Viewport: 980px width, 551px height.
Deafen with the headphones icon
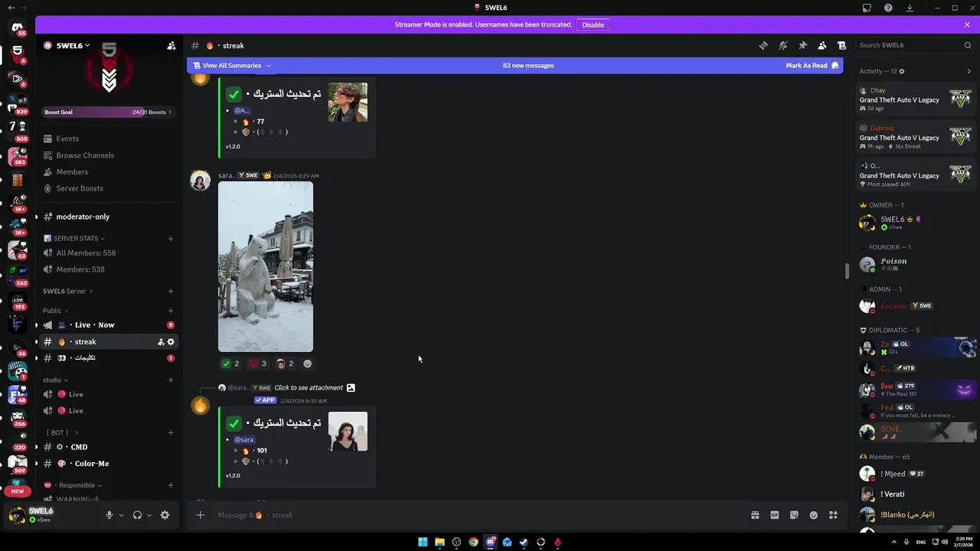[137, 515]
